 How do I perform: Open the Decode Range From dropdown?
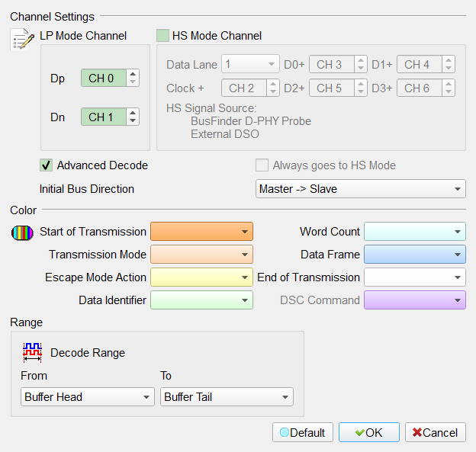(88, 396)
